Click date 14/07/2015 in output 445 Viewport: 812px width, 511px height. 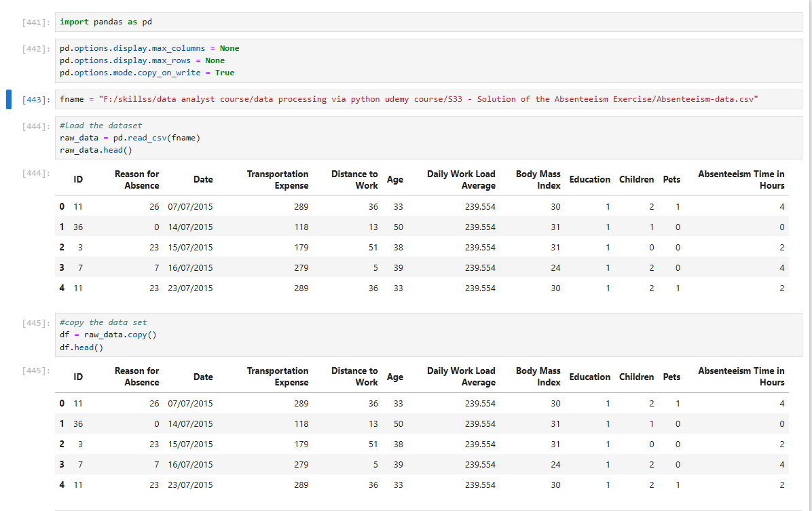point(190,423)
